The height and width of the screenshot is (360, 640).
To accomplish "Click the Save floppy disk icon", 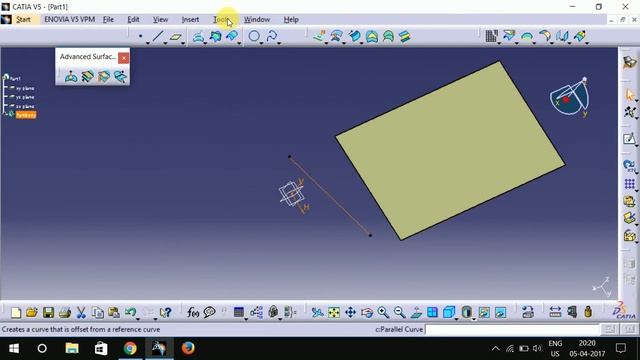I will click(x=49, y=313).
